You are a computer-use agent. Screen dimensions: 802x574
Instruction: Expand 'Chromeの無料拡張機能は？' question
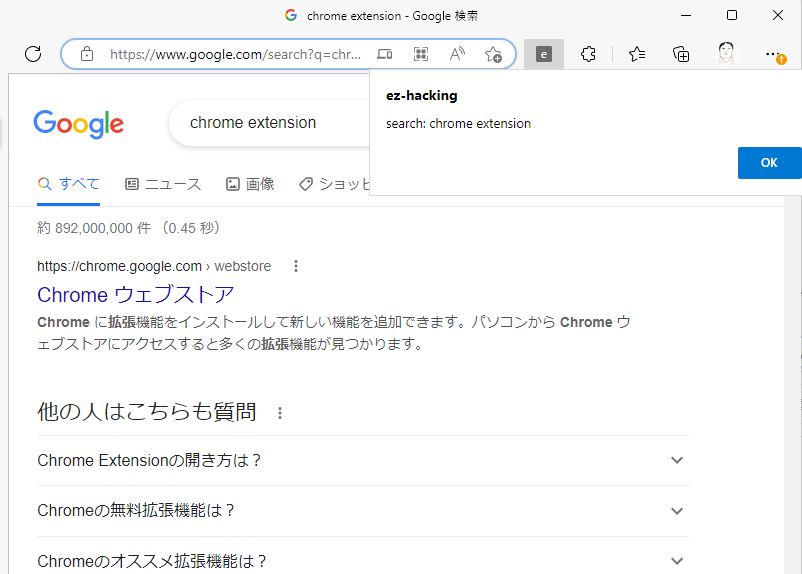(x=363, y=511)
